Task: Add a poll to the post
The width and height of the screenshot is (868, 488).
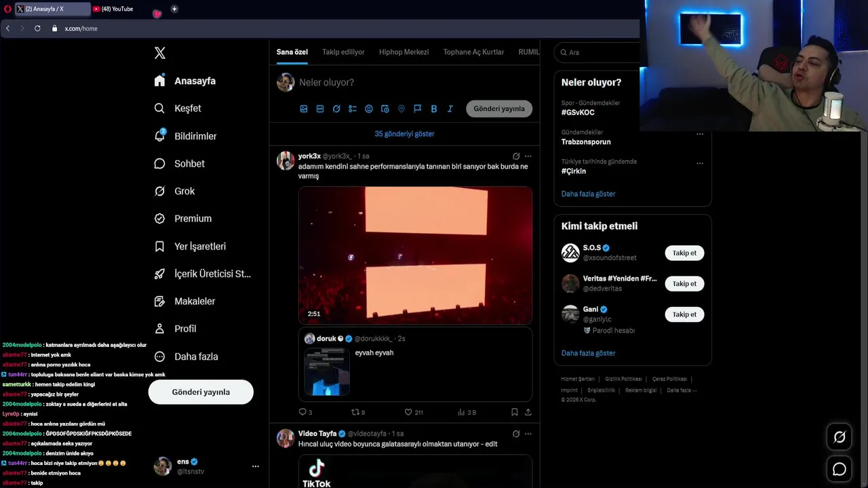Action: pyautogui.click(x=353, y=108)
